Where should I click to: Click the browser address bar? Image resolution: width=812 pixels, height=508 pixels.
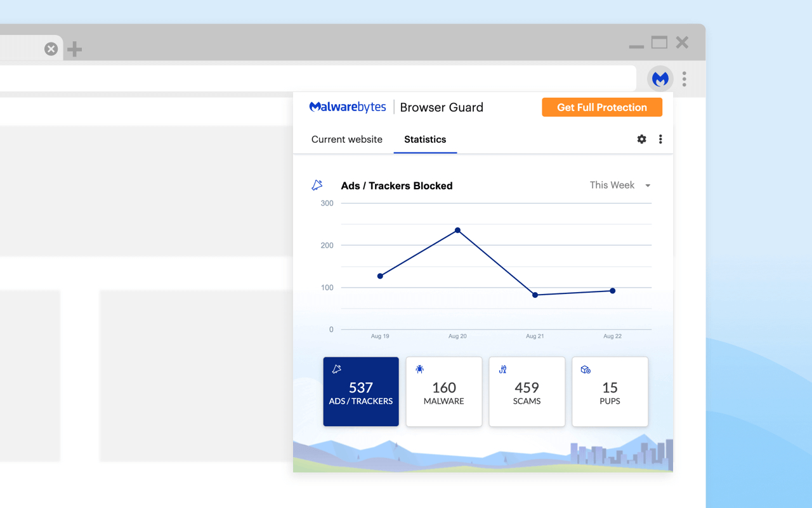317,79
